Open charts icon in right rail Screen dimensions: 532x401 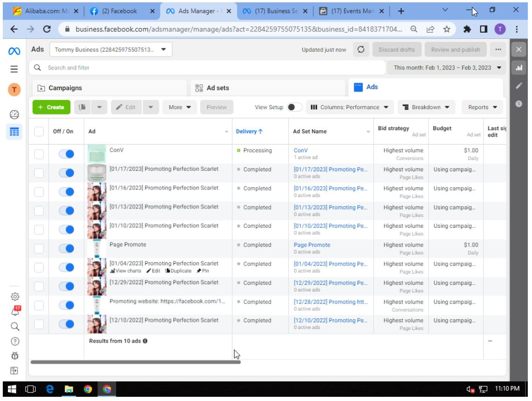[519, 68]
